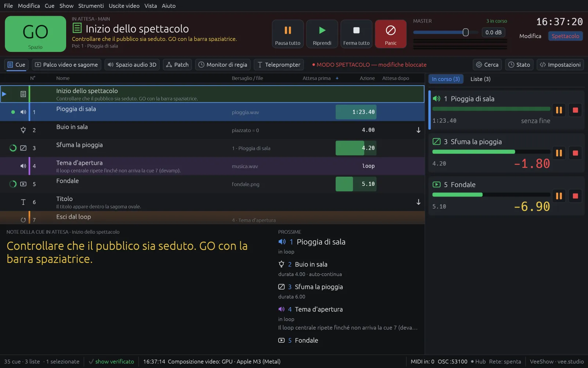Hit the red Panic button
The image size is (588, 368).
click(x=391, y=34)
